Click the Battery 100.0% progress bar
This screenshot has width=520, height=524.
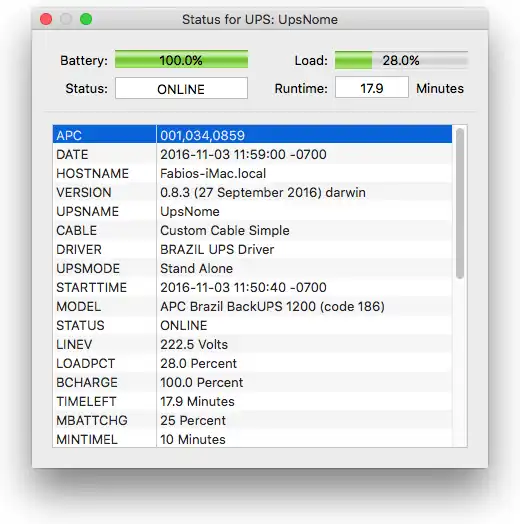pyautogui.click(x=181, y=60)
